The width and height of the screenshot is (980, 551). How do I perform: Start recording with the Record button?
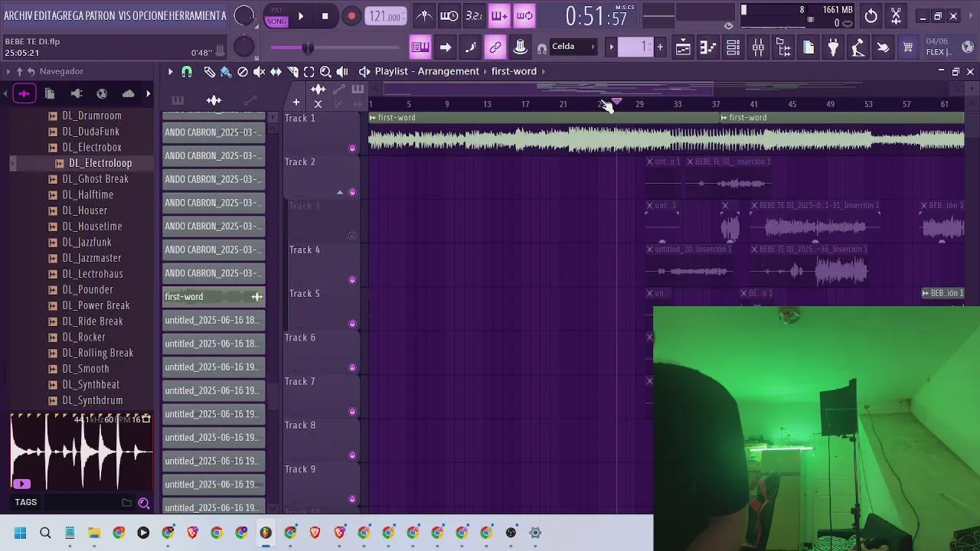(351, 16)
